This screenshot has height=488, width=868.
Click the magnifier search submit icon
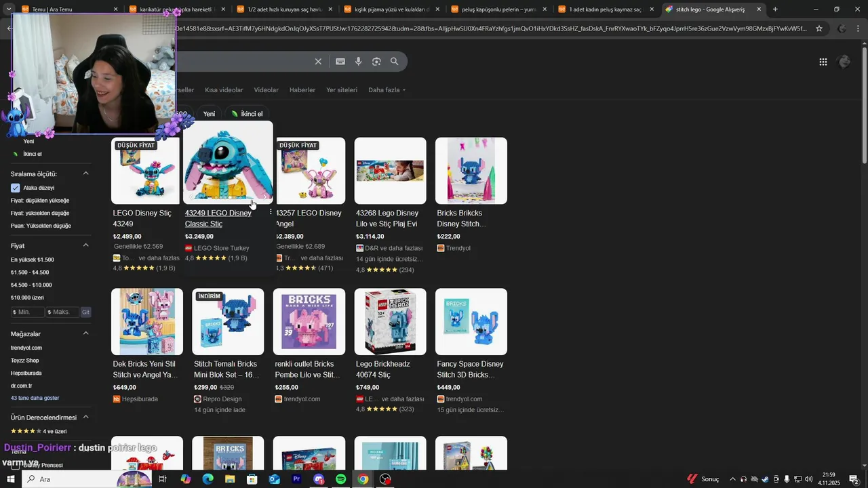click(394, 62)
